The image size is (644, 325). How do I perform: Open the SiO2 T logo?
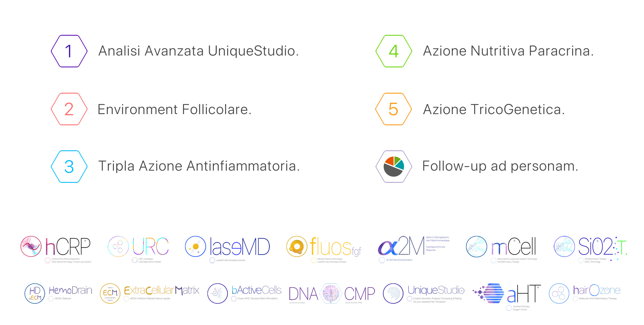pyautogui.click(x=591, y=250)
